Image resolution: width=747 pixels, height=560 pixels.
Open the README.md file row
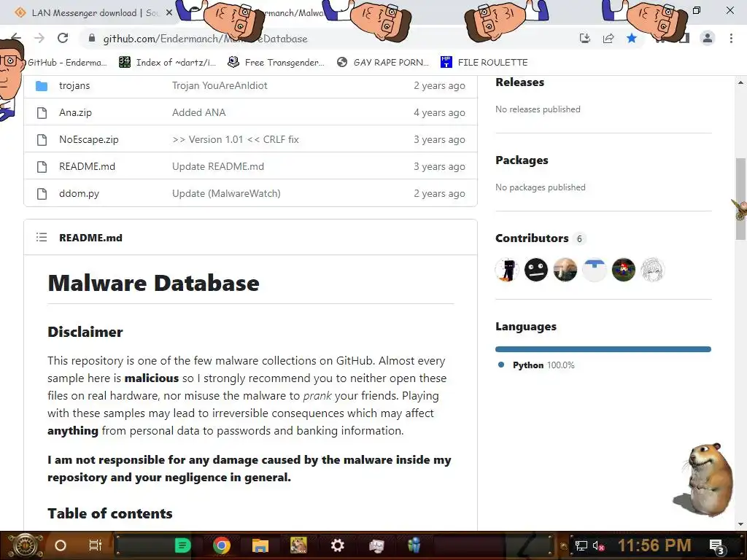click(88, 167)
